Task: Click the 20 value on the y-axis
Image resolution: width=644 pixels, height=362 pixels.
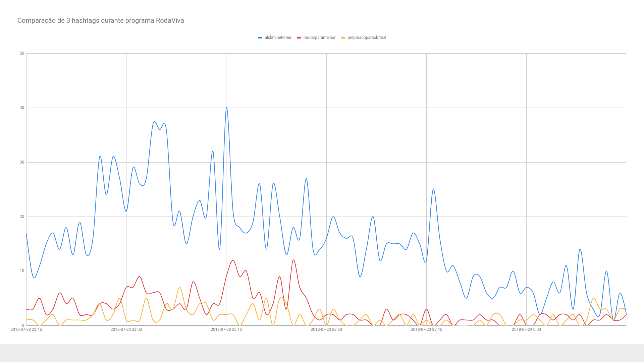Action: point(22,217)
